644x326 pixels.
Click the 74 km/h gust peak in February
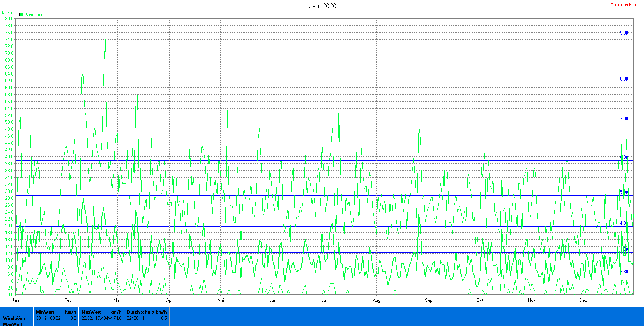(106, 40)
